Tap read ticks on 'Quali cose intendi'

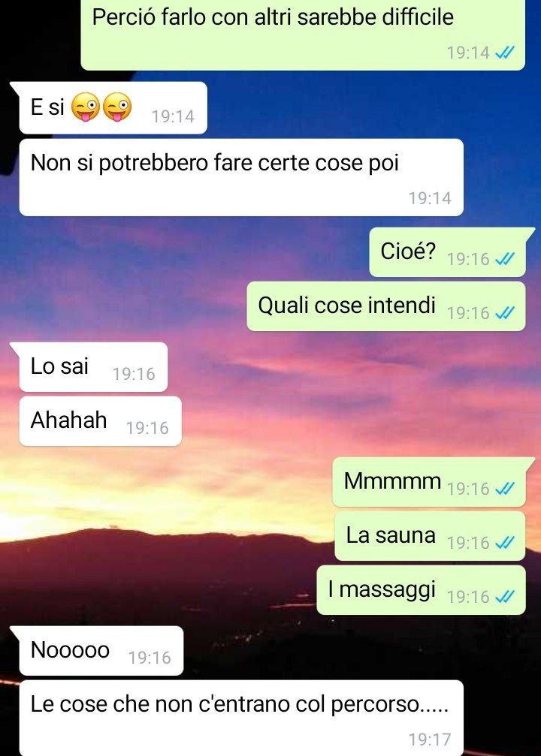click(x=505, y=313)
